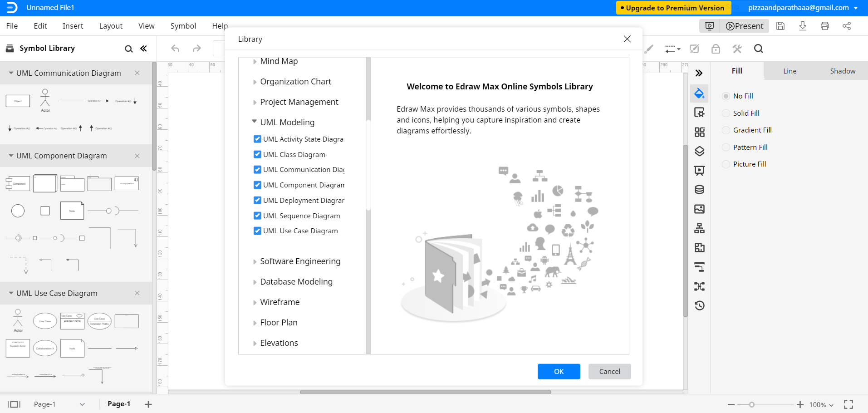Close the Library dialog with X

(627, 39)
